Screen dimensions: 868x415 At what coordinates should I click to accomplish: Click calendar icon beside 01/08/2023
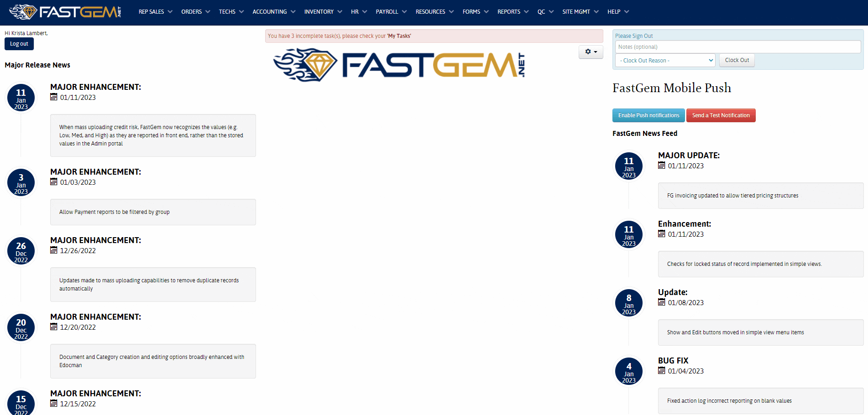pos(662,302)
